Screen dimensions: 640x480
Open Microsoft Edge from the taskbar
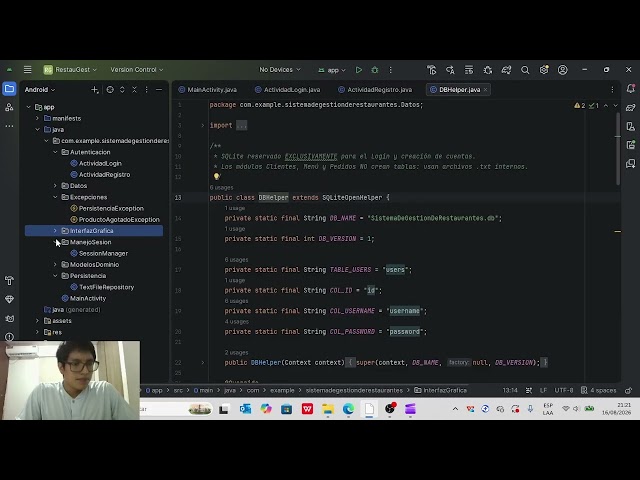point(348,409)
